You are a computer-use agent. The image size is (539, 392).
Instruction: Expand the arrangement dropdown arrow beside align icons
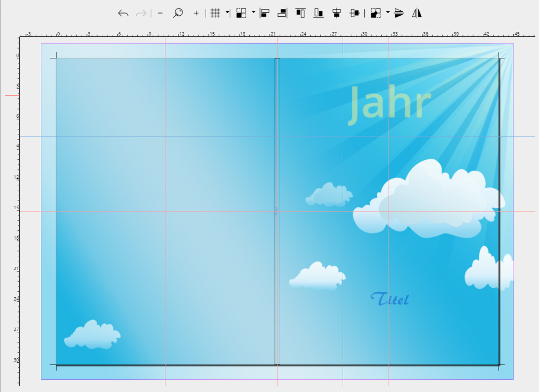(x=253, y=13)
